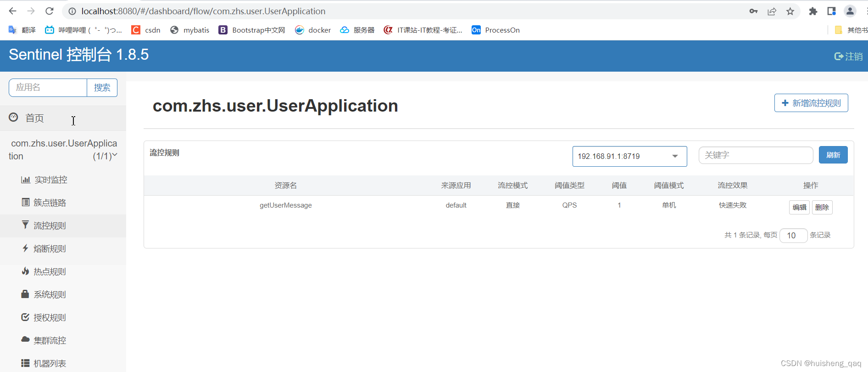
Task: Open 机器列表 in the sidebar
Action: [44, 363]
